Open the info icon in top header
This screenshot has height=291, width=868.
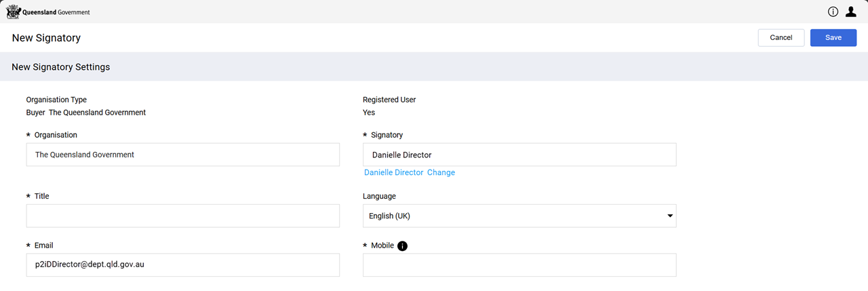[x=833, y=12]
